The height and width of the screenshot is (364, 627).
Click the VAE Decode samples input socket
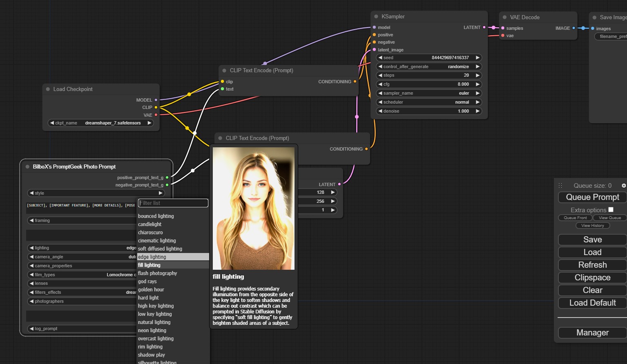coord(503,28)
